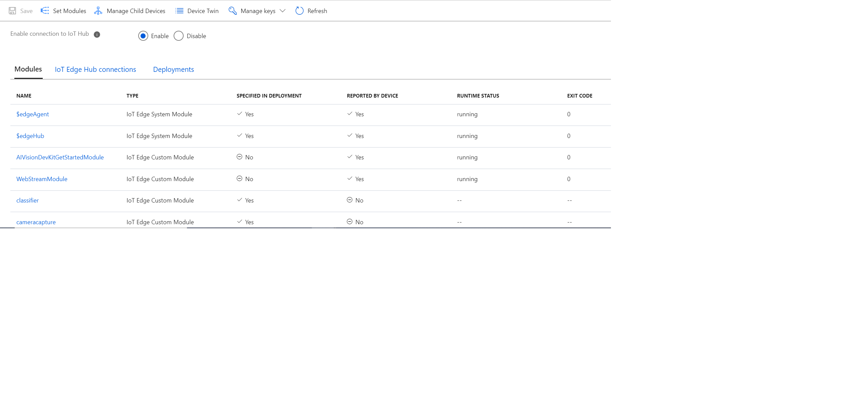
Task: Click the deployment checkmark for classifier
Action: click(x=239, y=200)
